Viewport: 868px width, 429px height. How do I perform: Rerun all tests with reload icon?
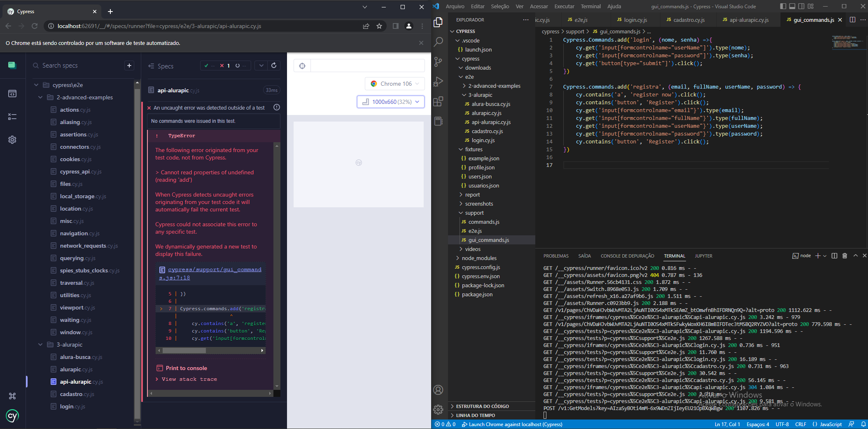pyautogui.click(x=274, y=66)
